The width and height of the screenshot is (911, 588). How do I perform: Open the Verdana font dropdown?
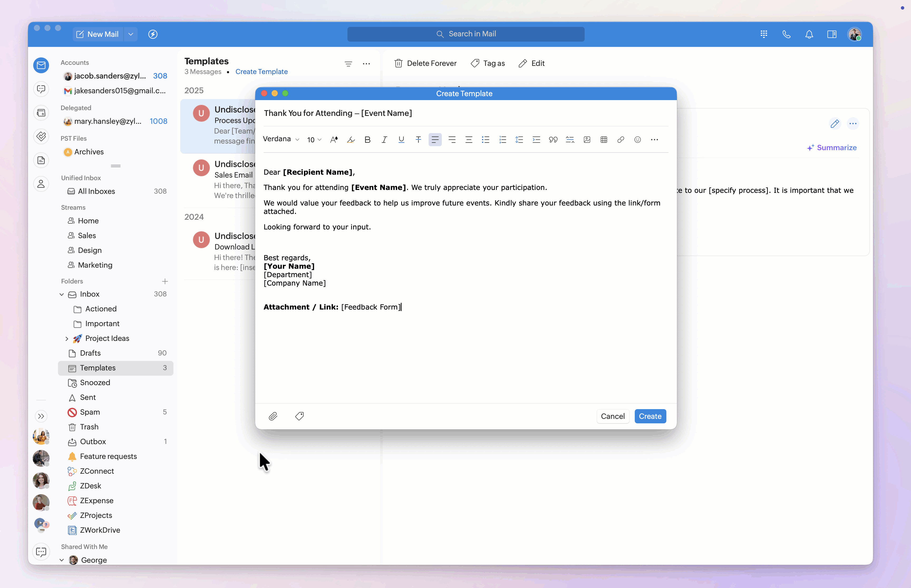pos(281,139)
